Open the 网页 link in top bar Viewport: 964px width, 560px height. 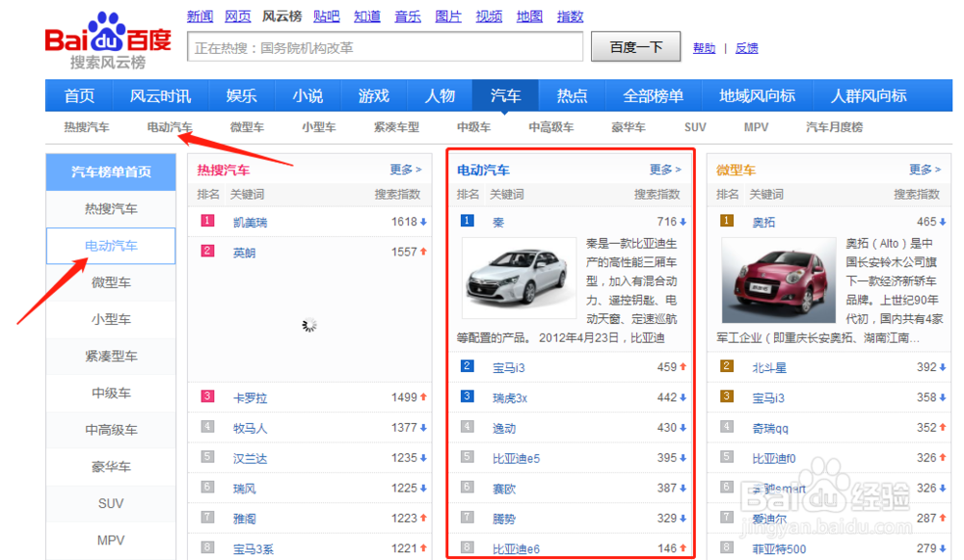[x=238, y=16]
